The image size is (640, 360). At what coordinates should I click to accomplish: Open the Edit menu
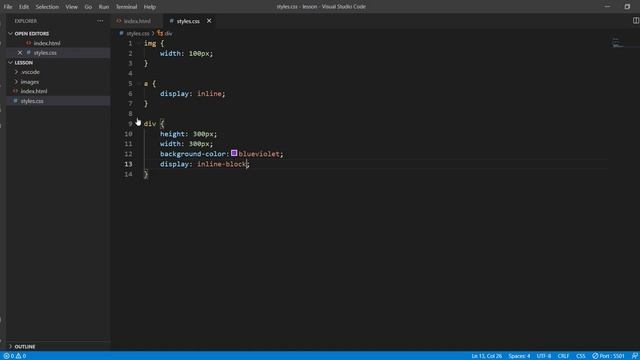pyautogui.click(x=24, y=7)
